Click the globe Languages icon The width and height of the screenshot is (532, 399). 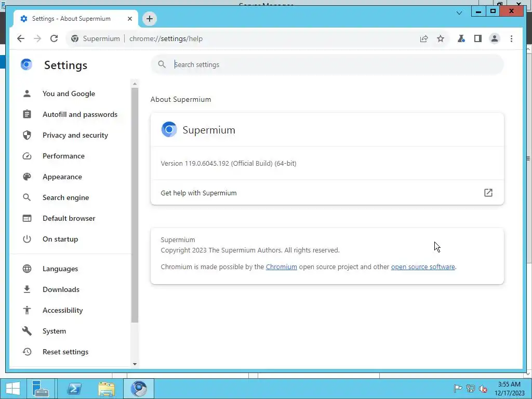pos(27,269)
